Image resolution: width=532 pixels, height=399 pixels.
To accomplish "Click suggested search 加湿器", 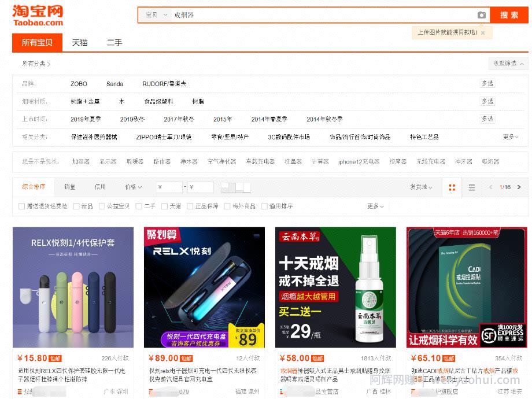I will [81, 161].
